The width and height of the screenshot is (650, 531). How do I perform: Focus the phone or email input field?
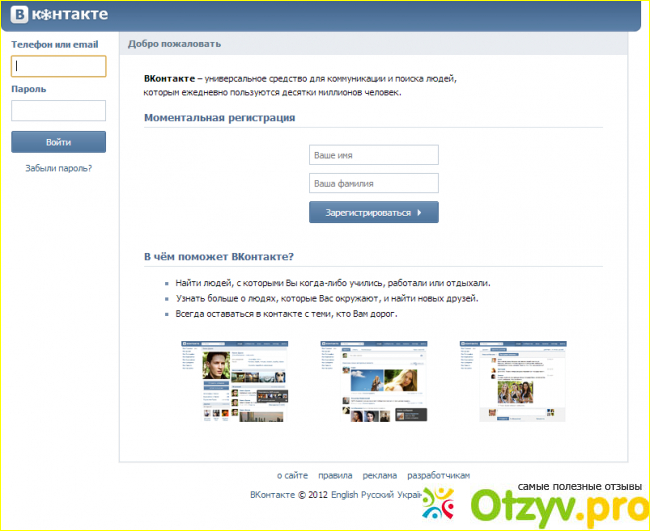(58, 66)
